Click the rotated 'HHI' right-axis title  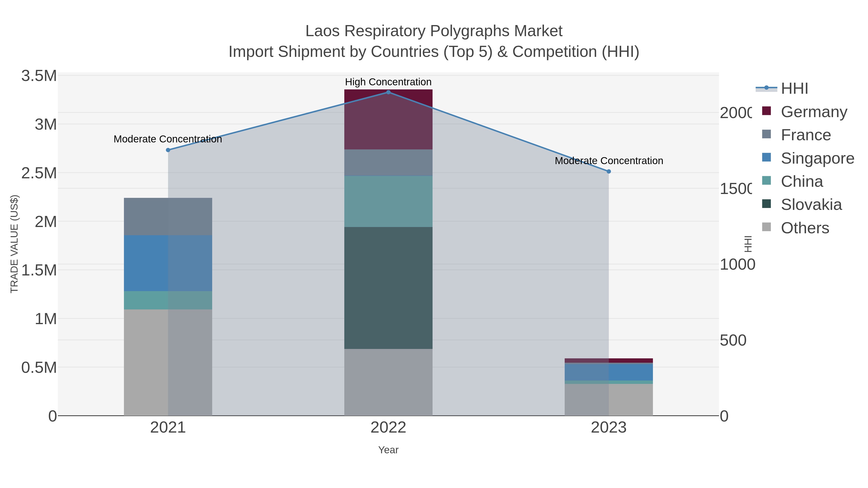(x=748, y=244)
